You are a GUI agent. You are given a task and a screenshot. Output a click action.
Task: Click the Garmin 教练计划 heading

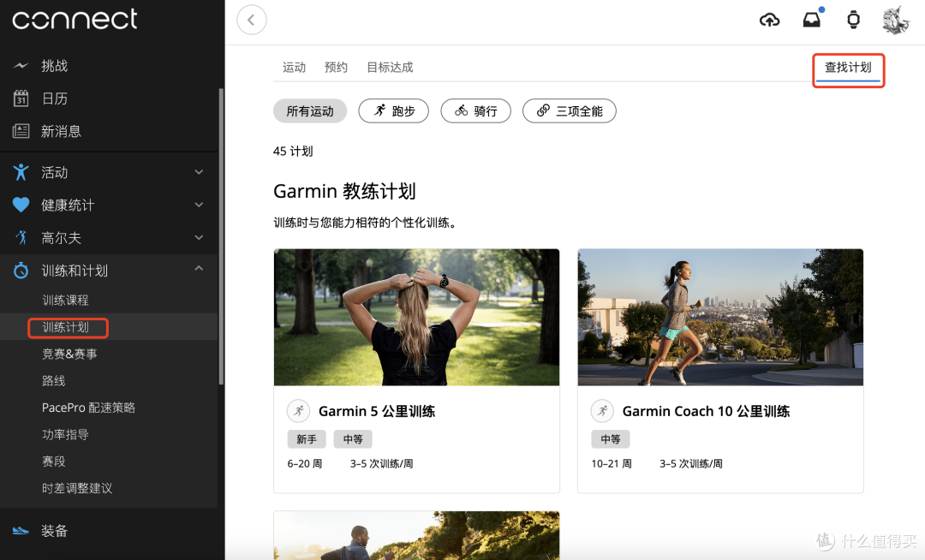pos(344,191)
